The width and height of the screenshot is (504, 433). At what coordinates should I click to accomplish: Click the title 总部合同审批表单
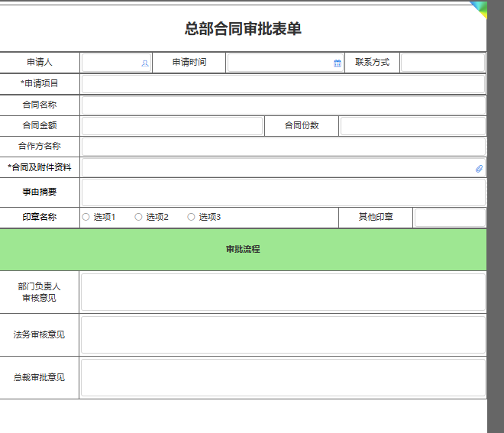(243, 28)
